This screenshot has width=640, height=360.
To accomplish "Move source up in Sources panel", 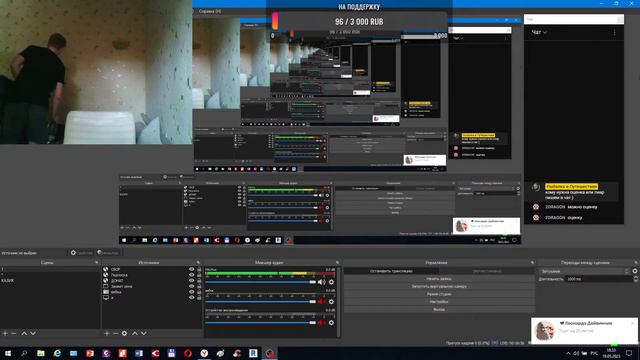I will [x=135, y=333].
